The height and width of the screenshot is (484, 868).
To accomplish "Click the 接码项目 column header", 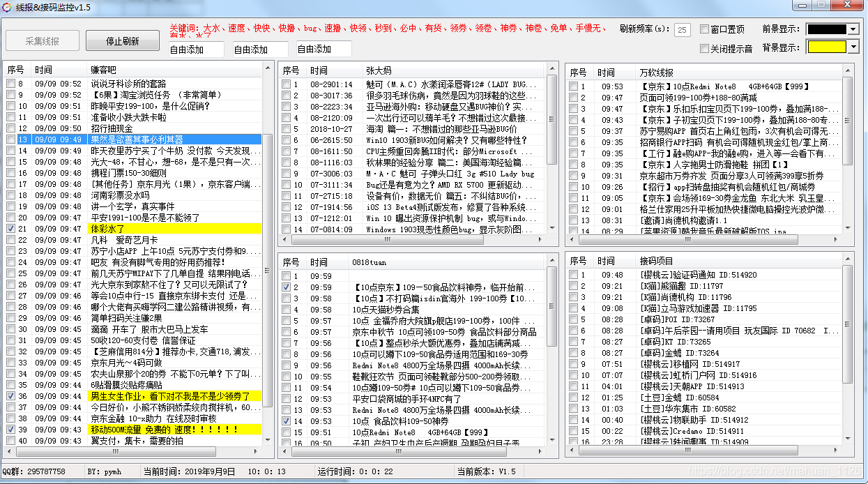I will tap(740, 261).
